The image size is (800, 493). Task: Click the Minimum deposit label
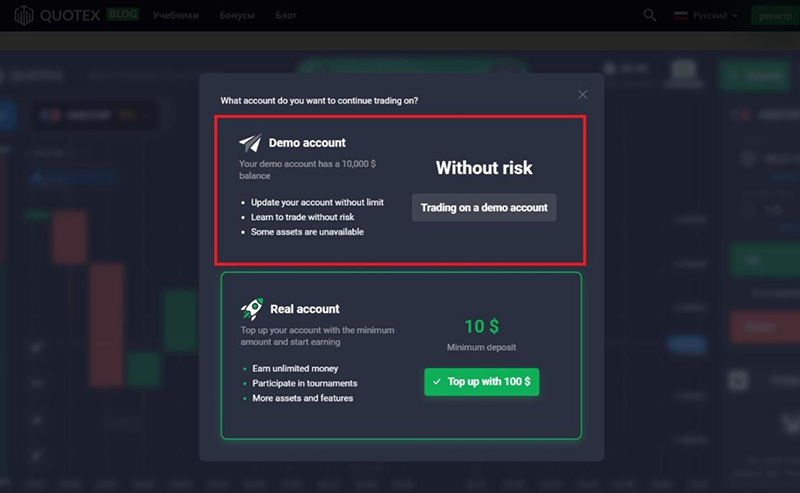(481, 347)
